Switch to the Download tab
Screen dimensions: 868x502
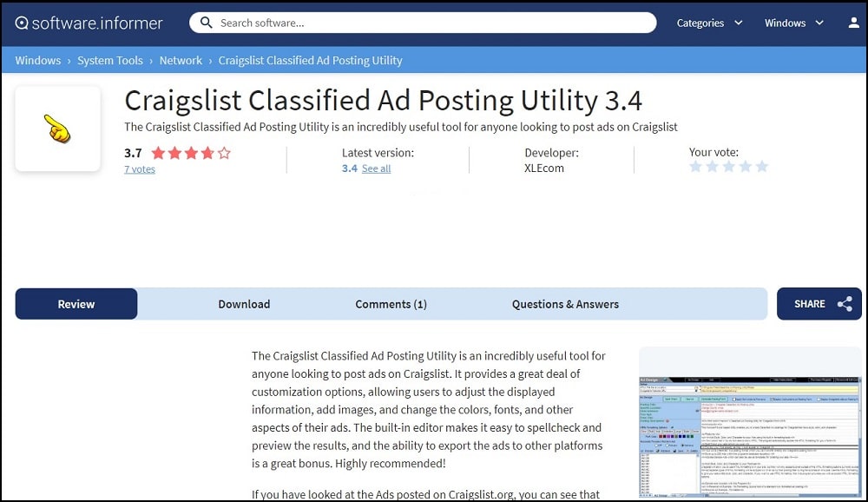click(x=244, y=304)
